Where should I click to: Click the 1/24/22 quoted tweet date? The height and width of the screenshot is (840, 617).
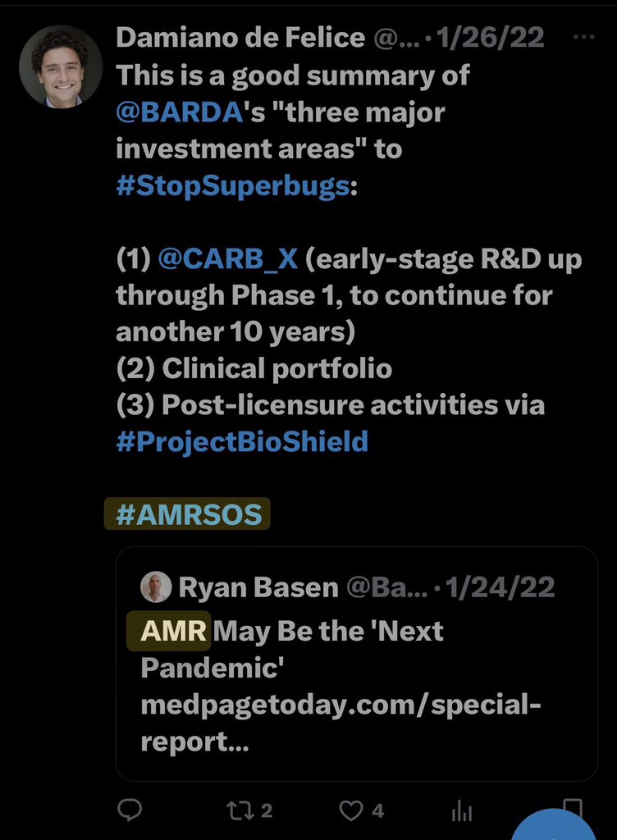pyautogui.click(x=502, y=587)
